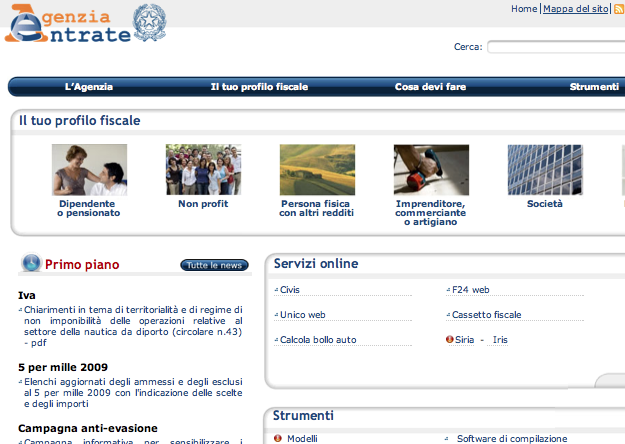Click the Strumenti section title
The width and height of the screenshot is (625, 444).
pyautogui.click(x=303, y=415)
